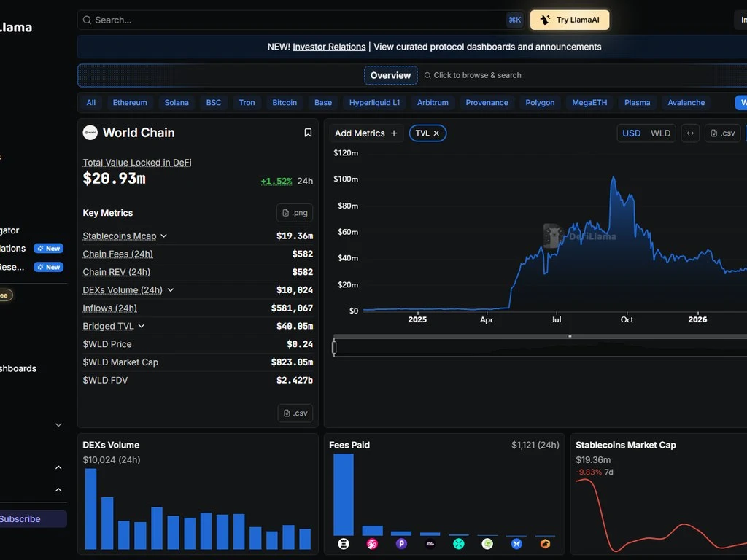Viewport: 747px width, 560px height.
Task: Click the tallest Fees Paid bar
Action: 344,495
